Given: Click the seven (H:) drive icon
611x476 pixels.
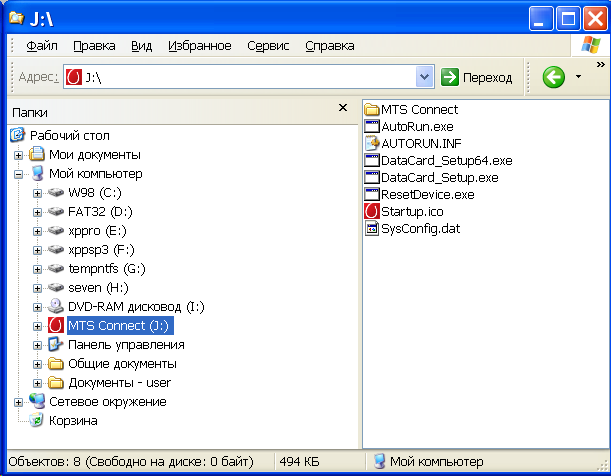Looking at the screenshot, I should [x=56, y=287].
